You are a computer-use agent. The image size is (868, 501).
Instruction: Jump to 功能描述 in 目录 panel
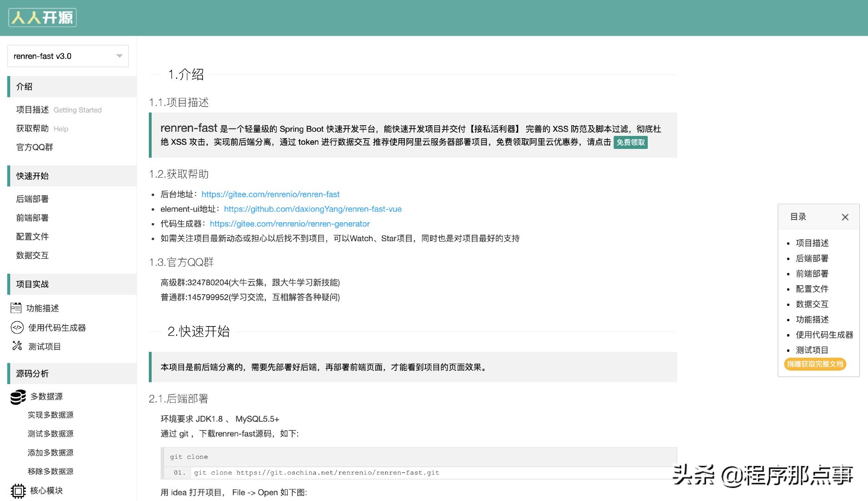[812, 320]
